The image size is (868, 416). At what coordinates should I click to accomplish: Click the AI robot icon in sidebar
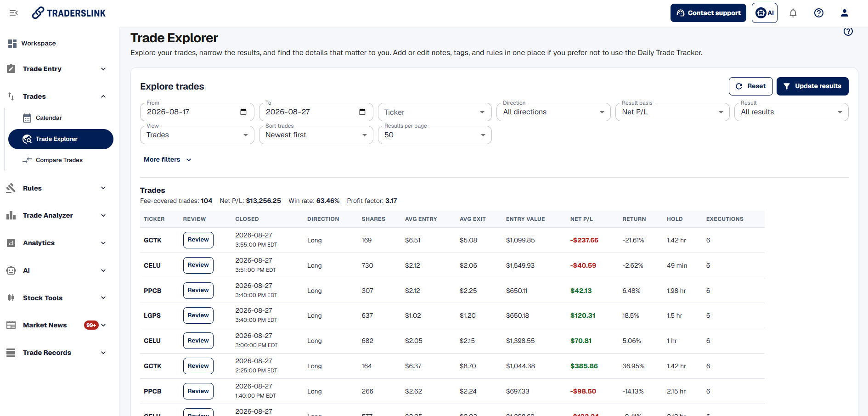pyautogui.click(x=11, y=270)
